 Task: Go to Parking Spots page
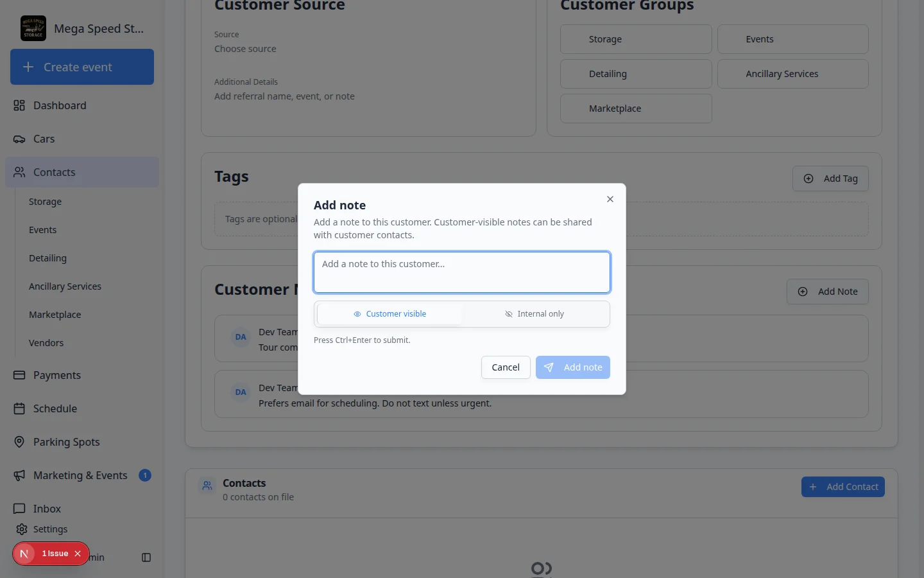point(82,442)
